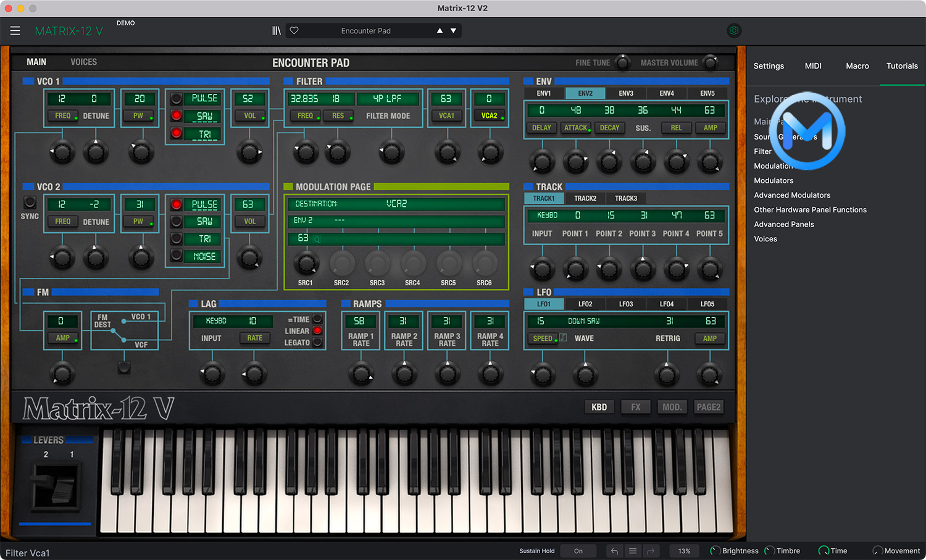
Task: Toggle the gear side panel icon
Action: 734,31
